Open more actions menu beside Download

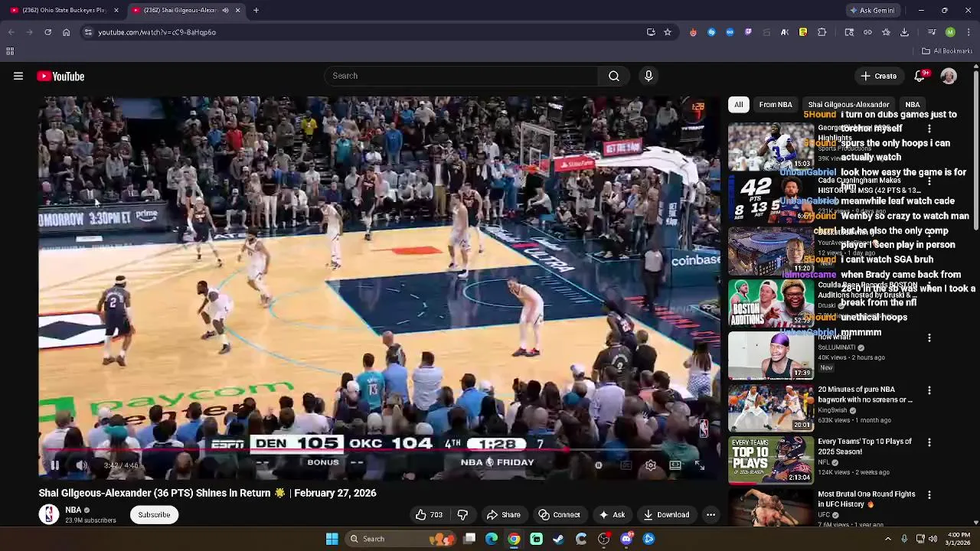click(x=710, y=515)
